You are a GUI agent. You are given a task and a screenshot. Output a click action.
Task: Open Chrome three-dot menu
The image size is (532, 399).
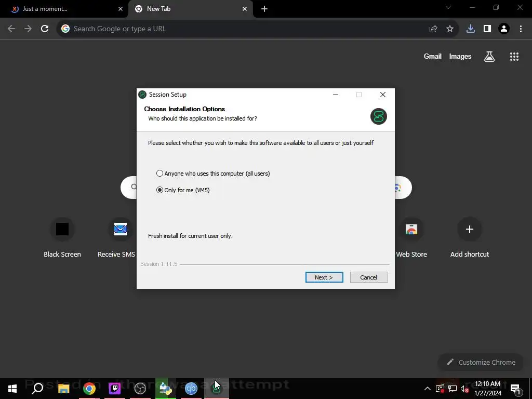tap(521, 29)
